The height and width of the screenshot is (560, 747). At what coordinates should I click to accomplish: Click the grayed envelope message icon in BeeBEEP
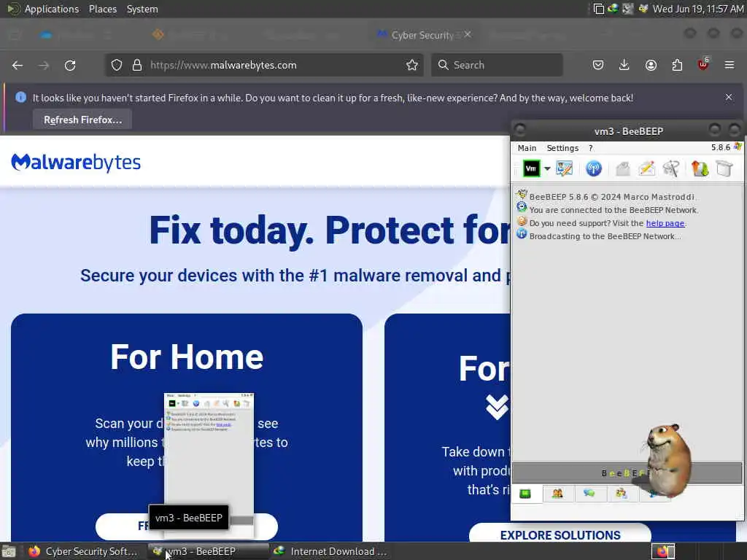click(623, 168)
